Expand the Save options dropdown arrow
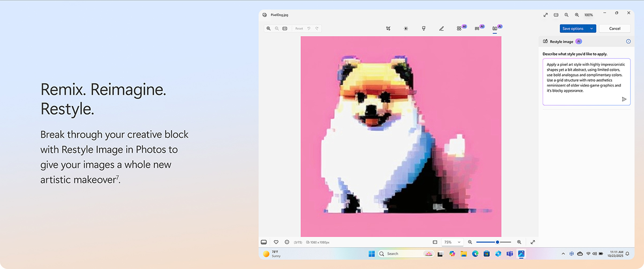644x269 pixels. (591, 28)
